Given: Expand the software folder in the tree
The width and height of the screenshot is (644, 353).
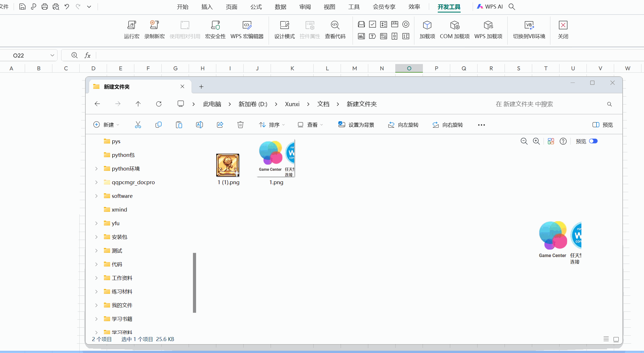Looking at the screenshot, I should (x=96, y=196).
